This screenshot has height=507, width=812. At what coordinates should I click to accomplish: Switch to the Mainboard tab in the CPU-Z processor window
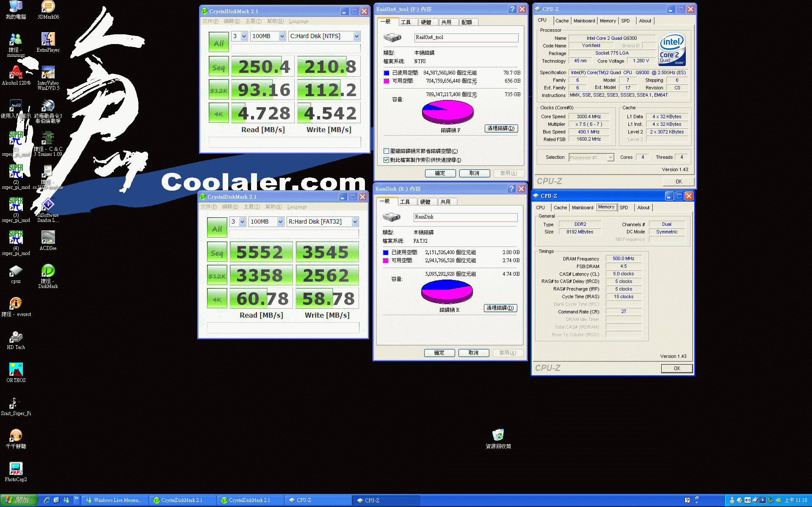click(x=584, y=21)
